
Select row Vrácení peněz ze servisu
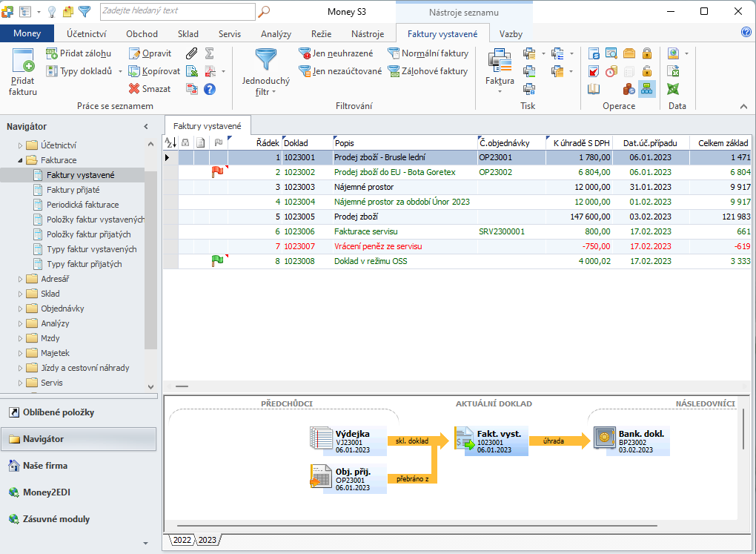(x=457, y=246)
